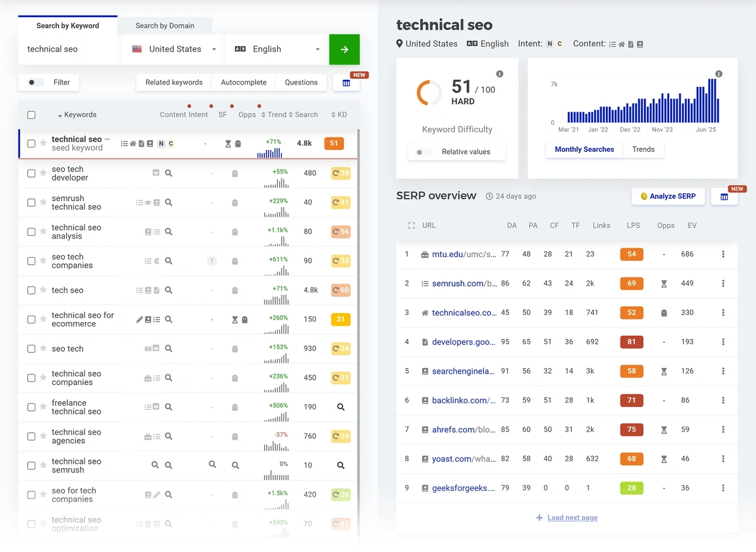Image resolution: width=756 pixels, height=552 pixels.
Task: Click the info icon on Keyword Difficulty card
Action: pos(500,74)
